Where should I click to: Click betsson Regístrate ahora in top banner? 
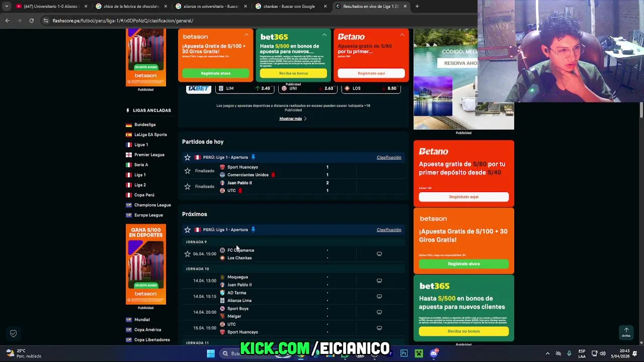(215, 73)
